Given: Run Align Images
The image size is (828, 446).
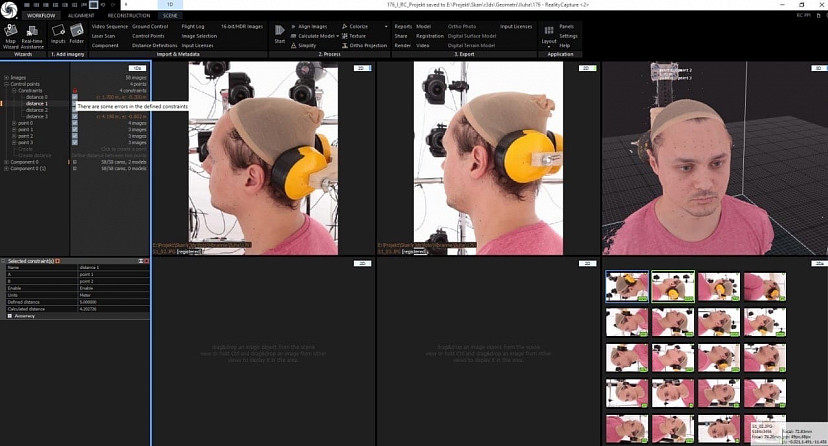Looking at the screenshot, I should tap(309, 26).
